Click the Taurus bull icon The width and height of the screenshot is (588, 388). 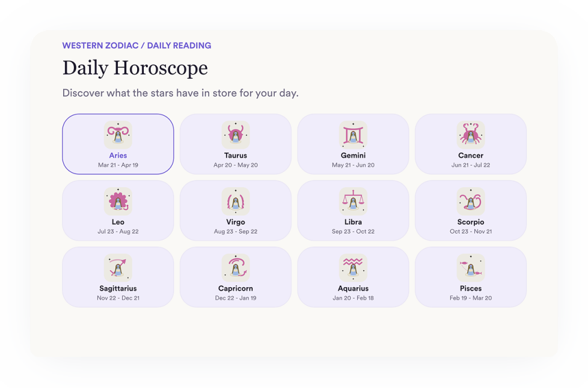[x=236, y=135]
